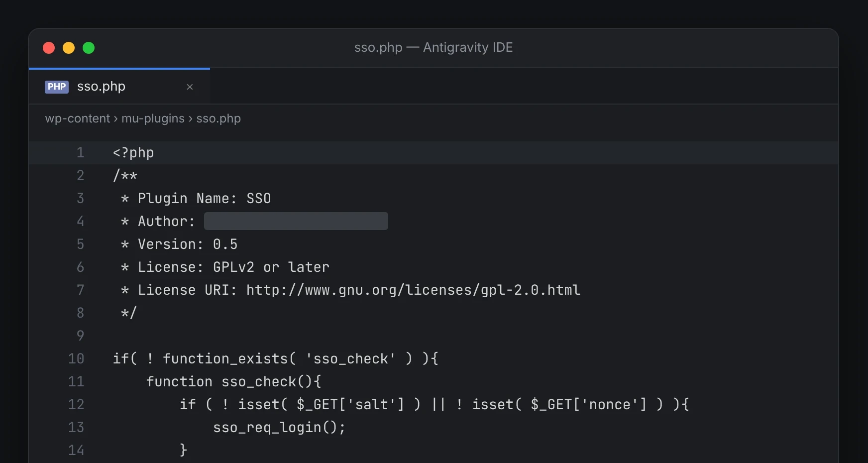Click the yellow minimize window button
Screen dimensions: 868x463
(x=69, y=48)
